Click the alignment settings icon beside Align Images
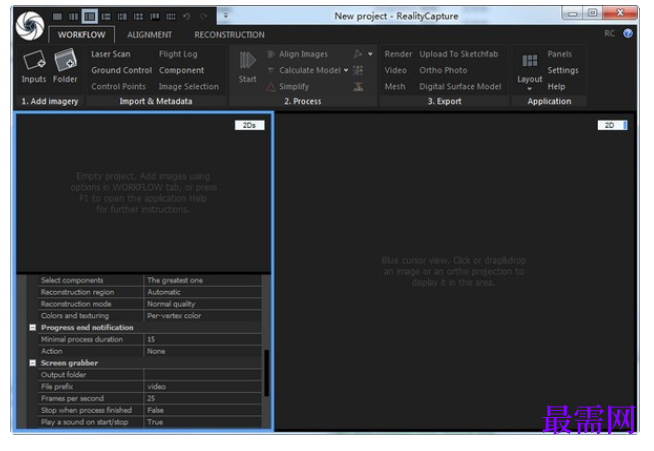Viewport: 654px width, 451px height. pos(358,54)
